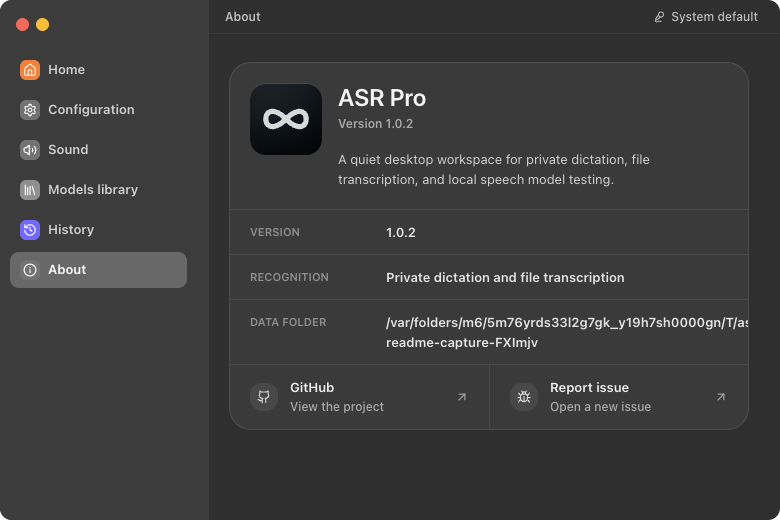Click the microphone icon next to System default

(x=659, y=17)
